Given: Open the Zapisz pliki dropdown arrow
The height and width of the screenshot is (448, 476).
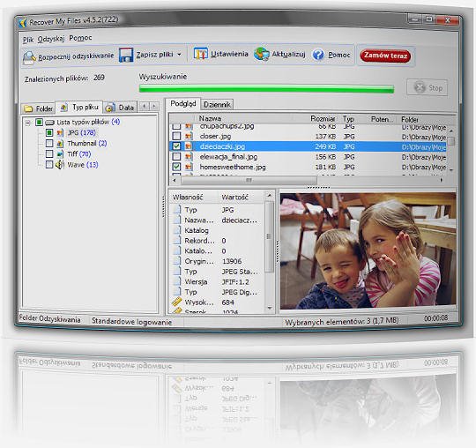Looking at the screenshot, I should coord(180,55).
